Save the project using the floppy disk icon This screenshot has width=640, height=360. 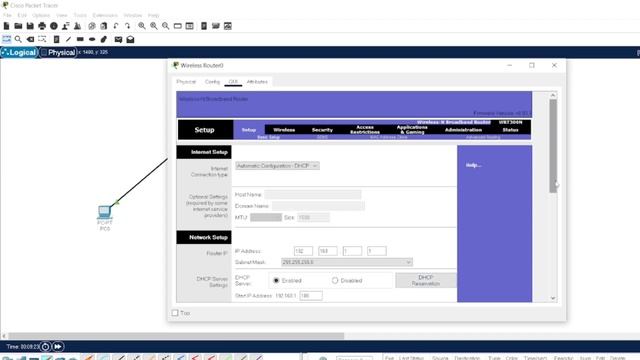pyautogui.click(x=30, y=26)
